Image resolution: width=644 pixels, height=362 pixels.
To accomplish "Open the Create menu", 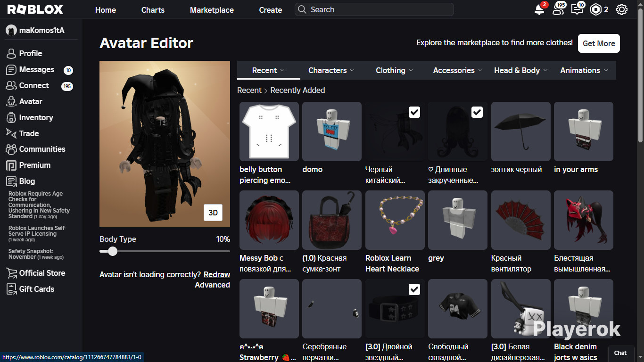I will [x=271, y=10].
